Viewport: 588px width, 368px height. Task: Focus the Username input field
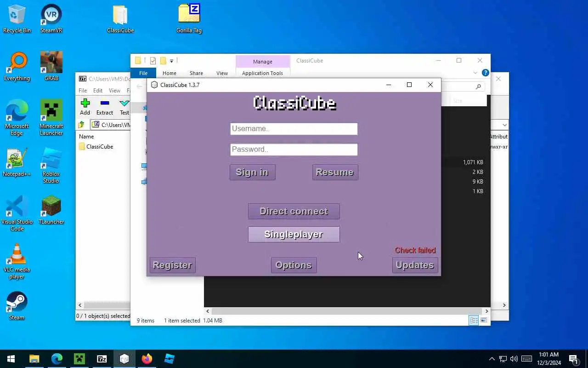point(294,129)
